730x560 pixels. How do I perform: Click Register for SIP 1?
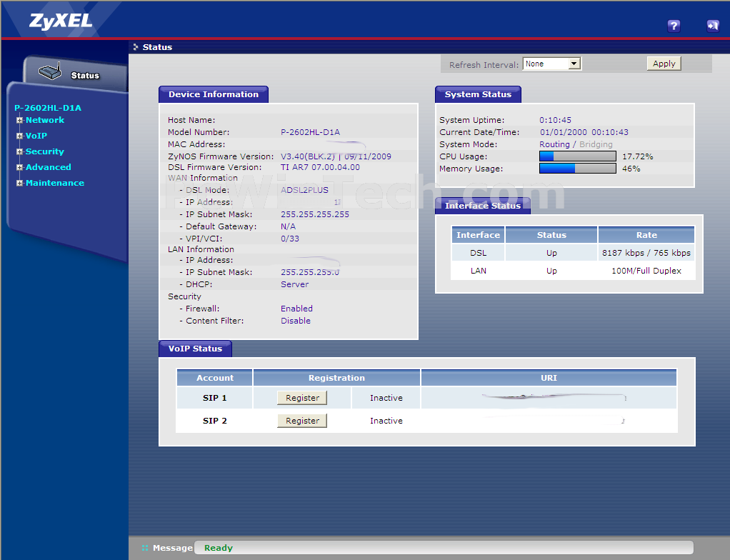pyautogui.click(x=302, y=398)
